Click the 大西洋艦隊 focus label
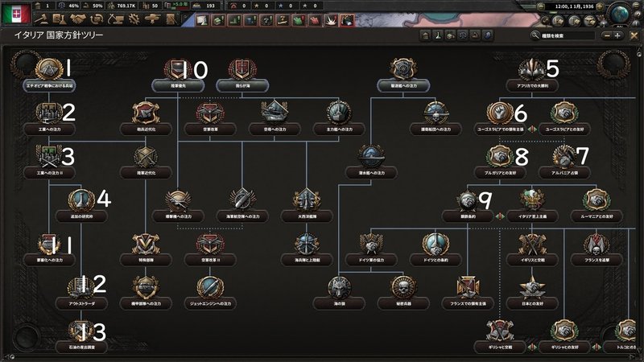This screenshot has height=362, width=644. coord(307,216)
